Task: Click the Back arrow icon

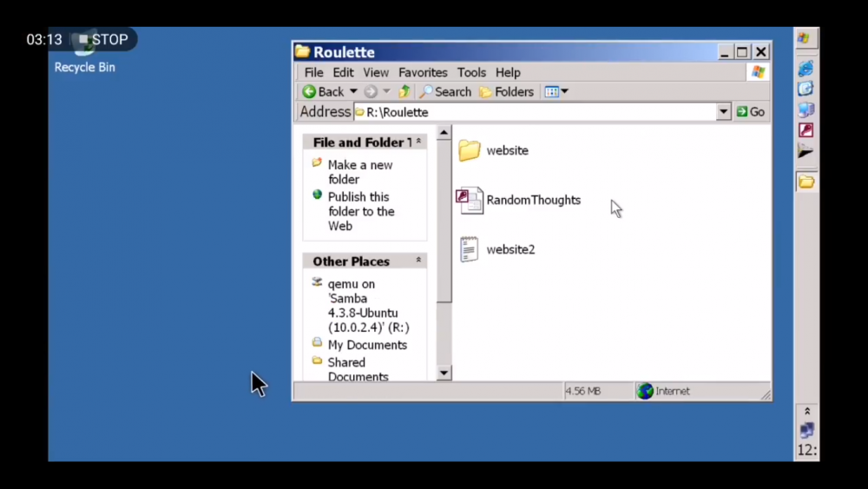Action: point(309,91)
